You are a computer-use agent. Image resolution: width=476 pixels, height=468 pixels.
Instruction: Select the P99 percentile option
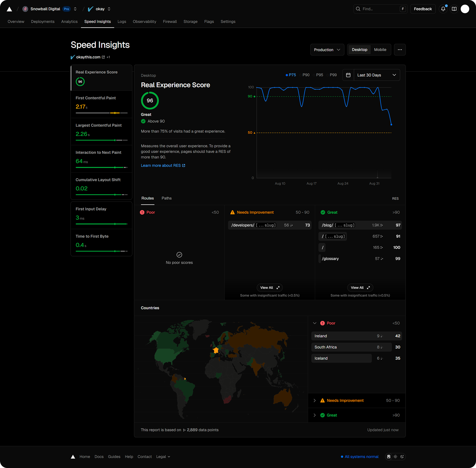[332, 75]
